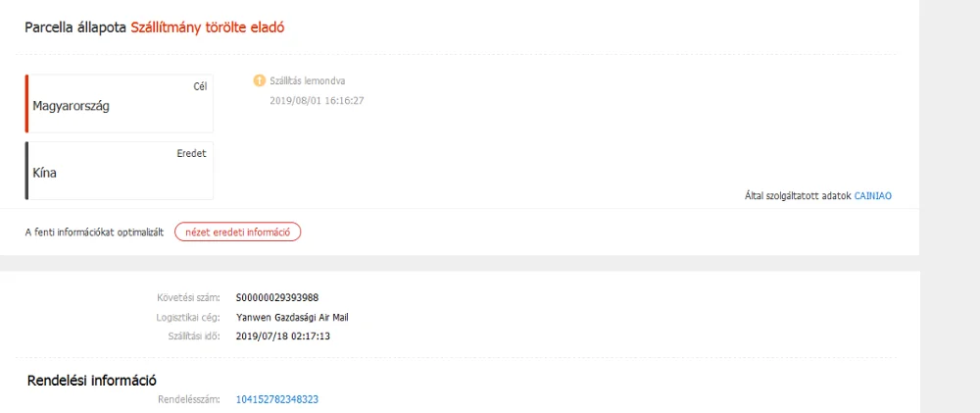Image resolution: width=980 pixels, height=413 pixels.
Task: Click the cancellation timestamp 2019/08/01 16:16:27
Action: tap(317, 100)
